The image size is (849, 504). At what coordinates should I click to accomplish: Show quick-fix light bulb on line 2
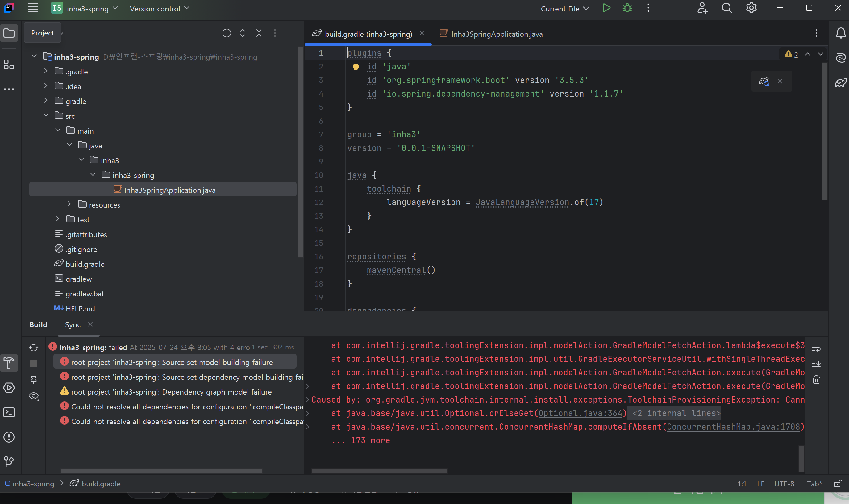coord(356,68)
